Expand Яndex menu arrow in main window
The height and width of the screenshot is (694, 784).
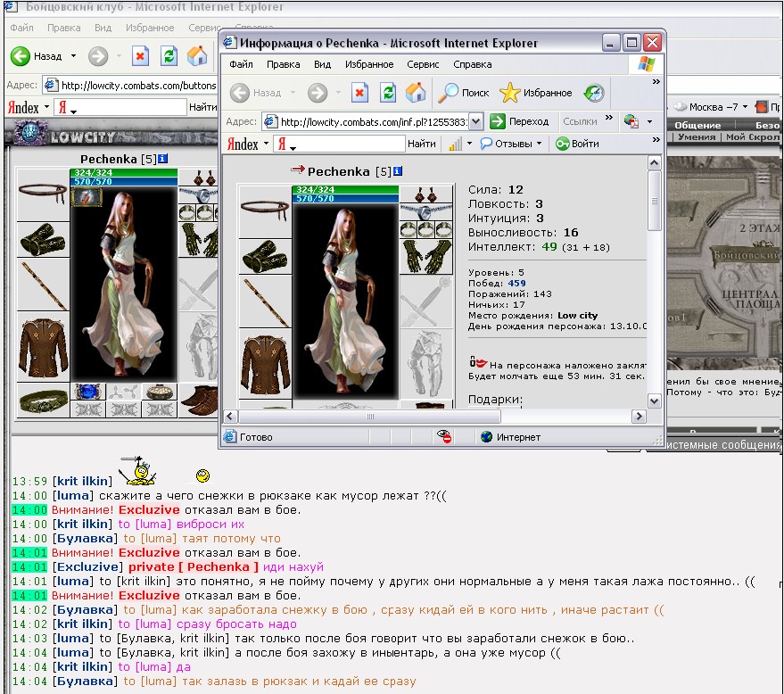[46, 107]
